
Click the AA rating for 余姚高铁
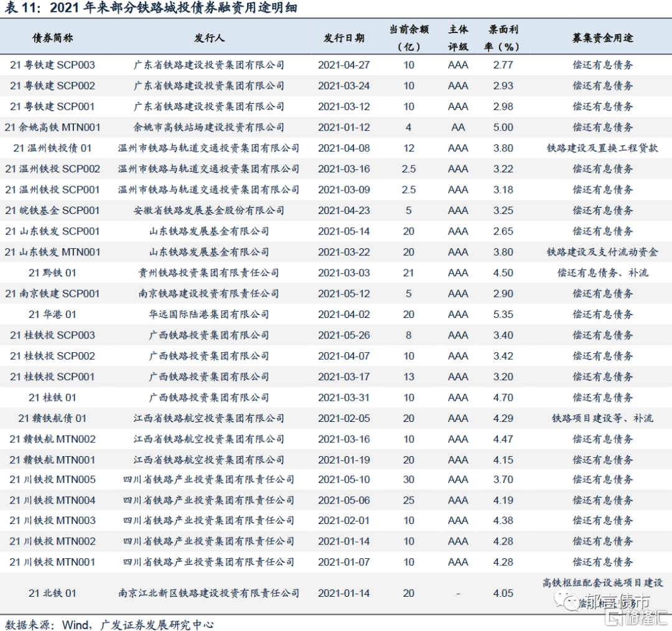click(458, 128)
